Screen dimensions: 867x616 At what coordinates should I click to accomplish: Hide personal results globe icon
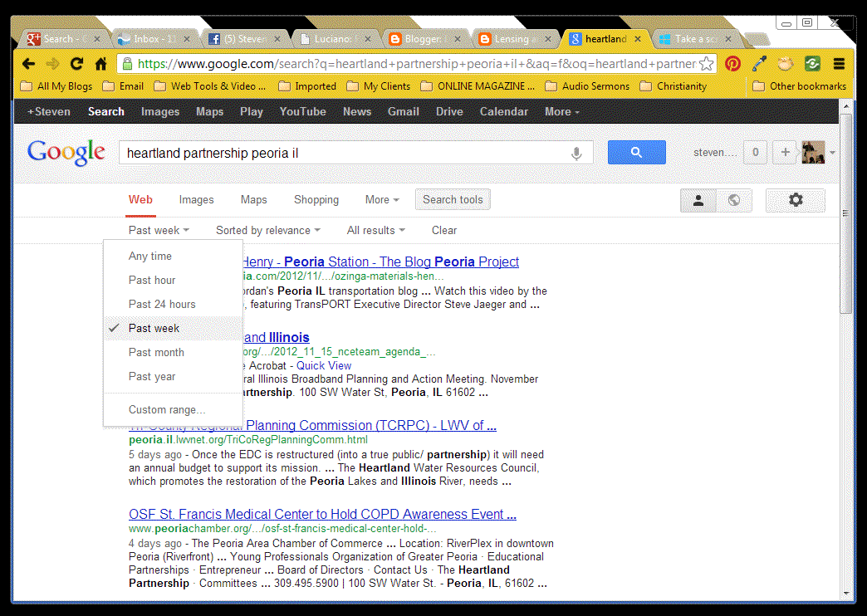click(x=734, y=200)
